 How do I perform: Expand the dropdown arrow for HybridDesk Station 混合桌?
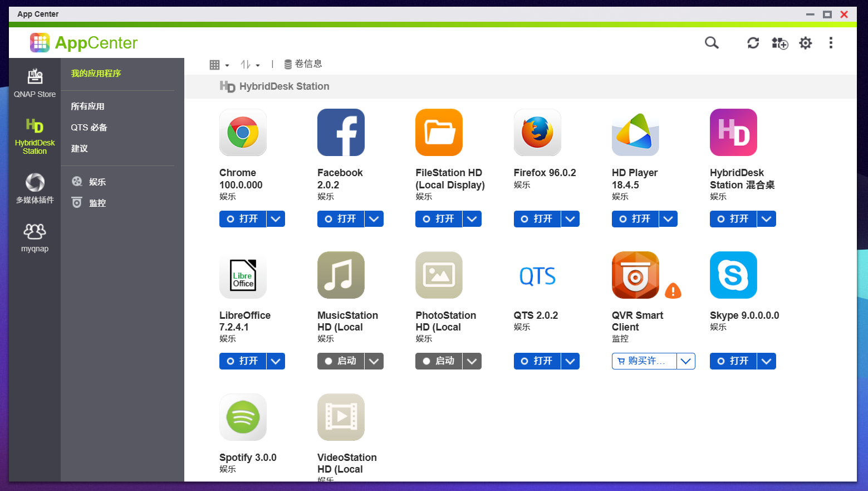coord(766,219)
